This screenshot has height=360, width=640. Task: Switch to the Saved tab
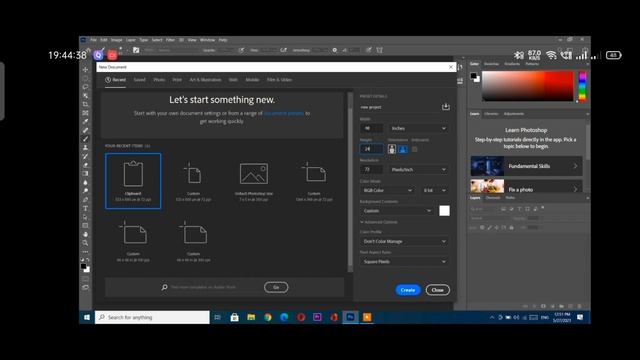140,80
